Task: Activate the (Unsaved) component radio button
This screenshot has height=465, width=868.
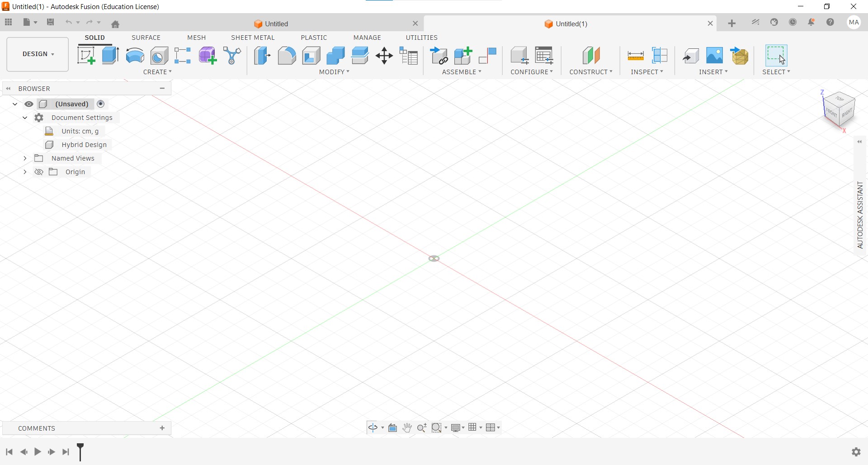Action: click(x=101, y=104)
